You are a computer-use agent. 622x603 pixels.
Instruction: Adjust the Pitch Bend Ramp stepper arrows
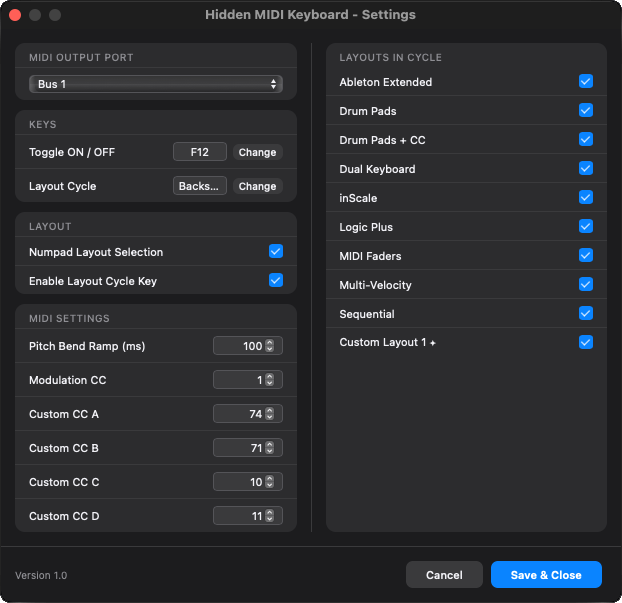[x=270, y=346]
